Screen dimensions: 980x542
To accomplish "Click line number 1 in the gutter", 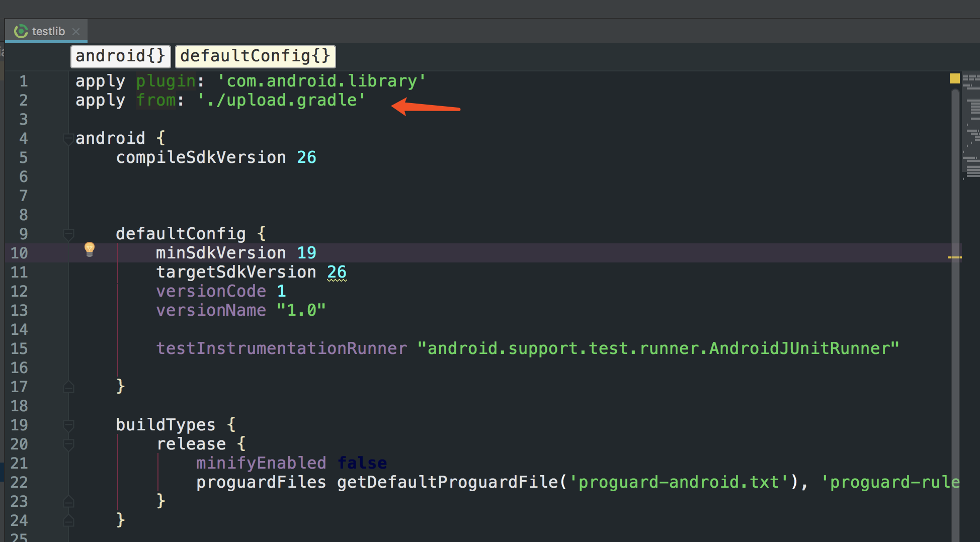I will 24,81.
